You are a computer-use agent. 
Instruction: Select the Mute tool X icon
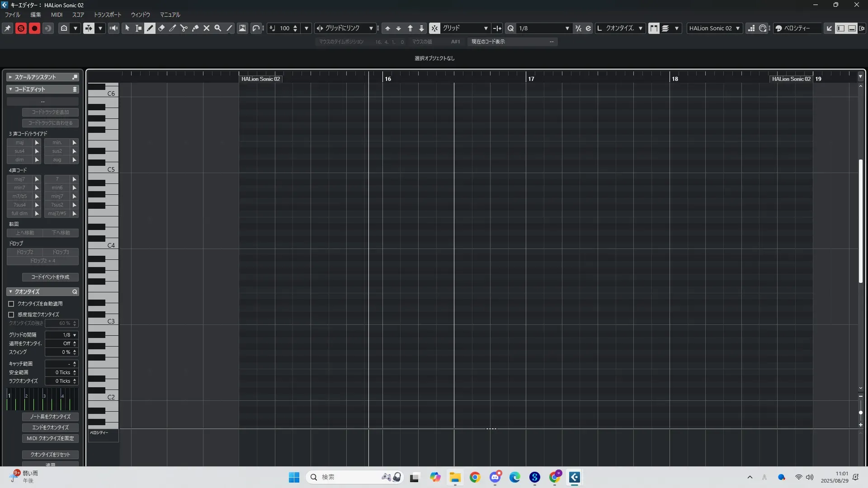(207, 28)
